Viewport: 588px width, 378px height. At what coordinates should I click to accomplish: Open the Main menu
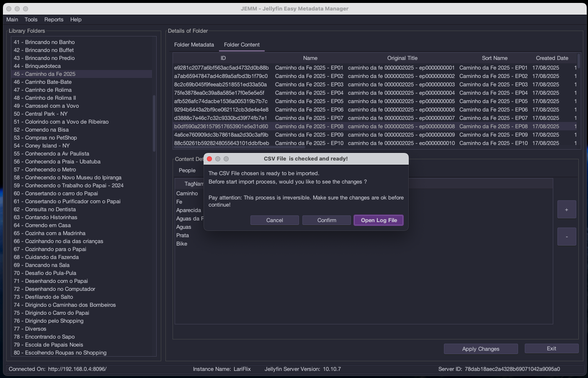(12, 20)
